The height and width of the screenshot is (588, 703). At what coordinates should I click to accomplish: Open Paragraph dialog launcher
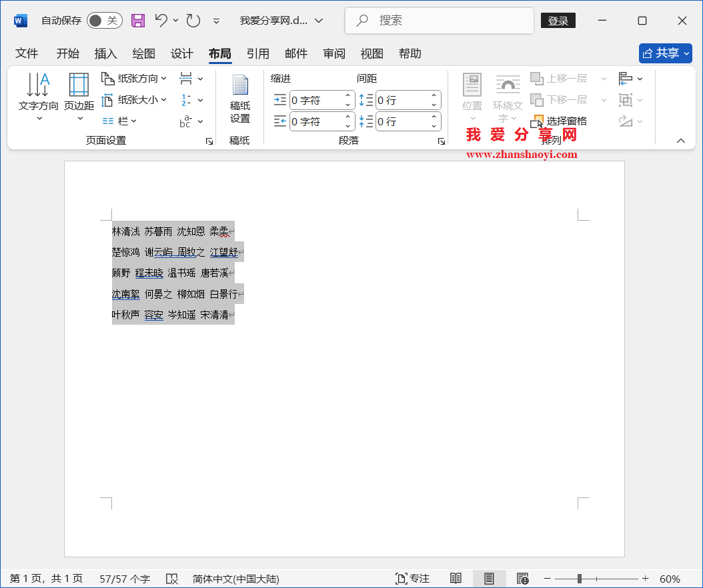pos(442,141)
